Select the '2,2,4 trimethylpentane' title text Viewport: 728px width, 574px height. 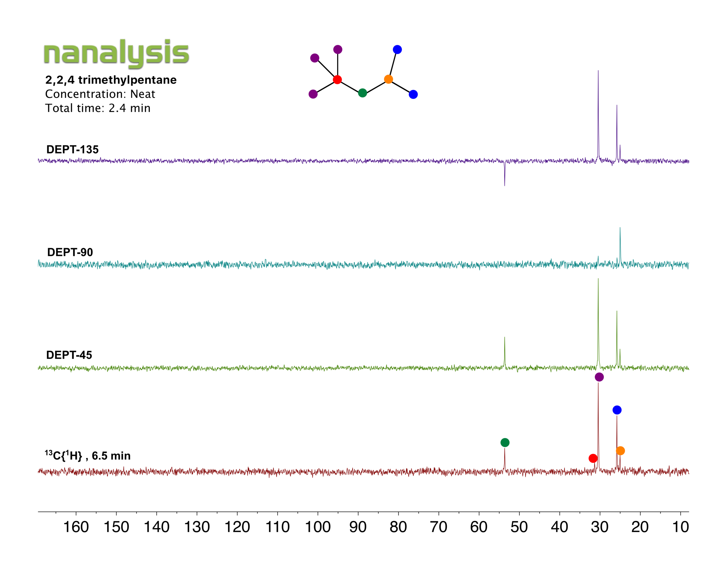[x=111, y=80]
